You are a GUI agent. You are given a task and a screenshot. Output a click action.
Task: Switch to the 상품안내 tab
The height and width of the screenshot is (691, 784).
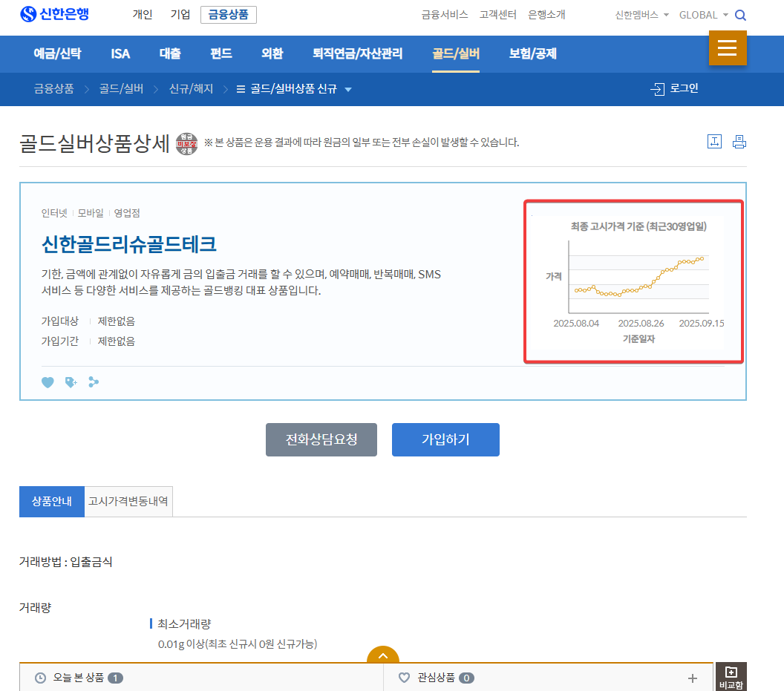[x=52, y=501]
